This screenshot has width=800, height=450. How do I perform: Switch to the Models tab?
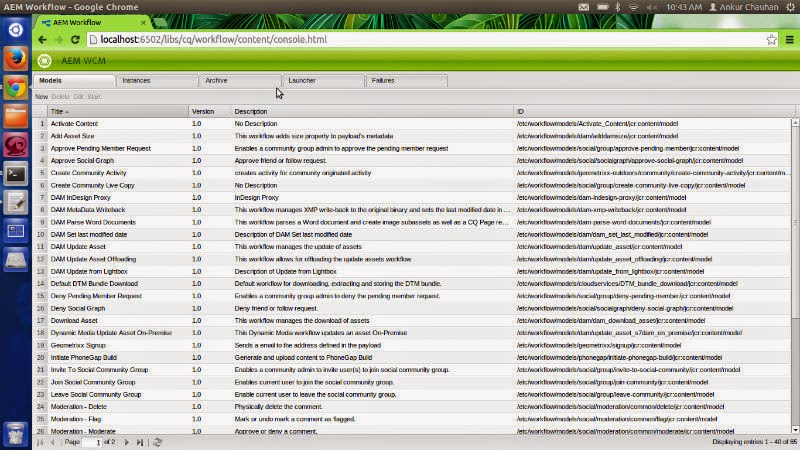tap(74, 81)
